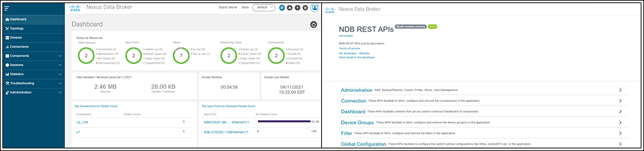Open connection c1
644x151 pixels.
pos(78,132)
